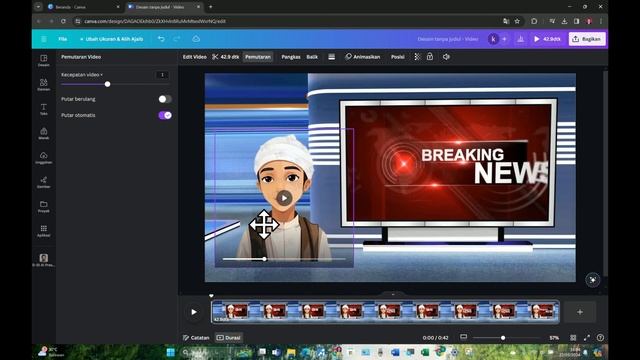
Task: Click Pangkas crop option
Action: point(291,57)
